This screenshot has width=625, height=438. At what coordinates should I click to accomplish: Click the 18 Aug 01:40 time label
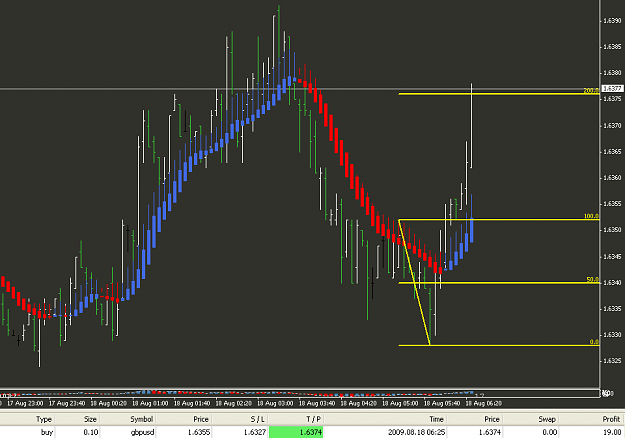point(192,403)
